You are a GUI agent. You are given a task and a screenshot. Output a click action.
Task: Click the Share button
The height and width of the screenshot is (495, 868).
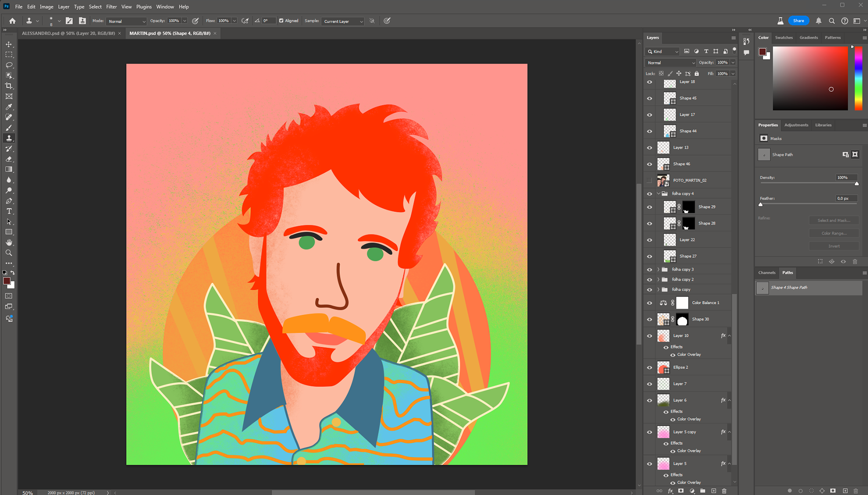coord(798,21)
